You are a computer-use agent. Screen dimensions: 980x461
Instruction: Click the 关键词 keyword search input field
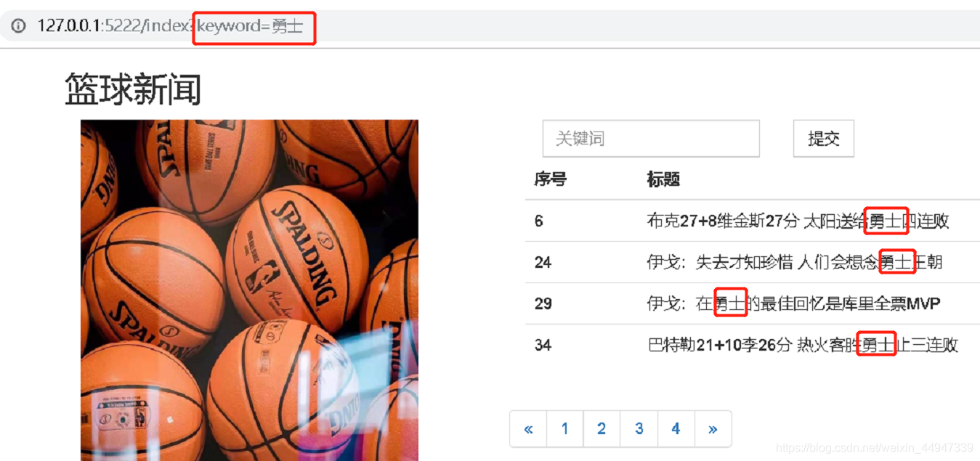click(x=650, y=138)
